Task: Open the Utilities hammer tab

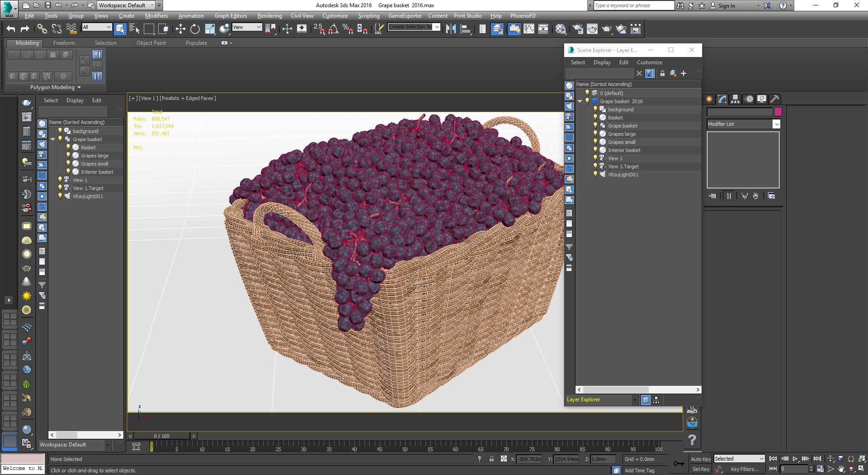Action: pos(775,99)
